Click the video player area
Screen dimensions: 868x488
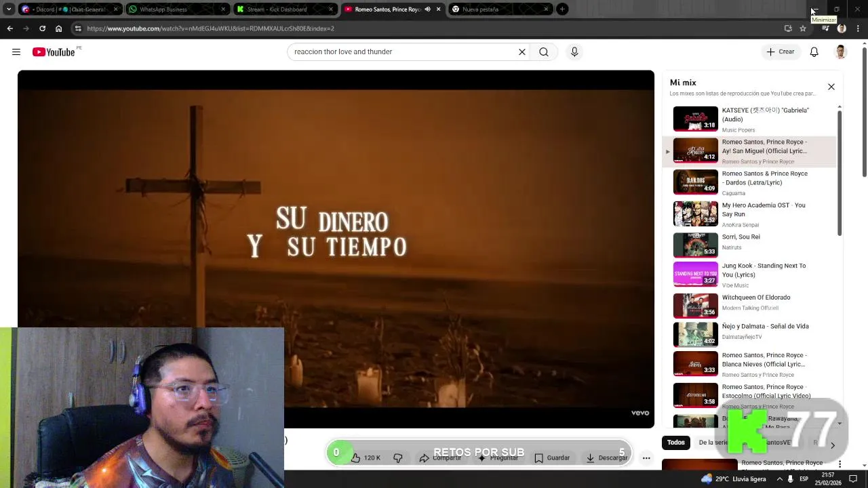click(x=336, y=249)
